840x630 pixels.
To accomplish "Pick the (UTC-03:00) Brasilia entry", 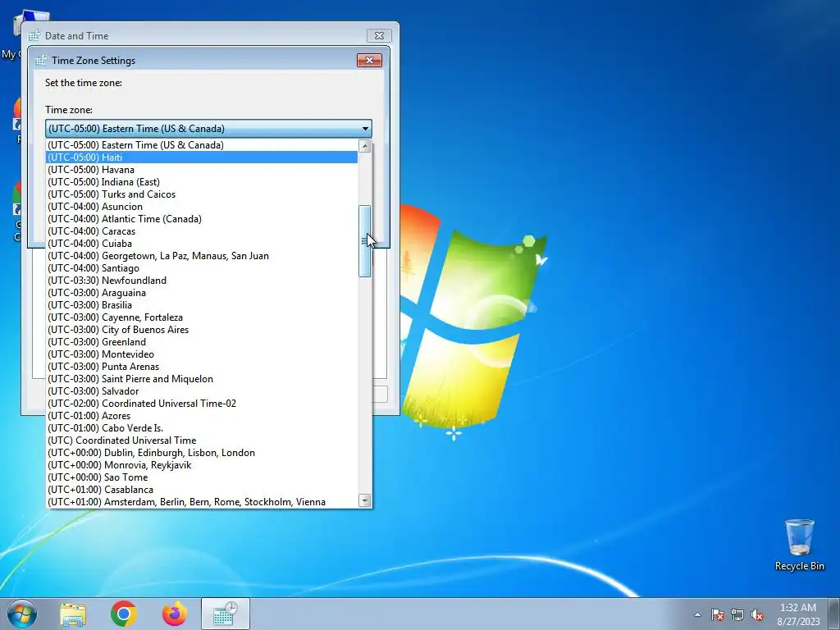I will (x=202, y=305).
